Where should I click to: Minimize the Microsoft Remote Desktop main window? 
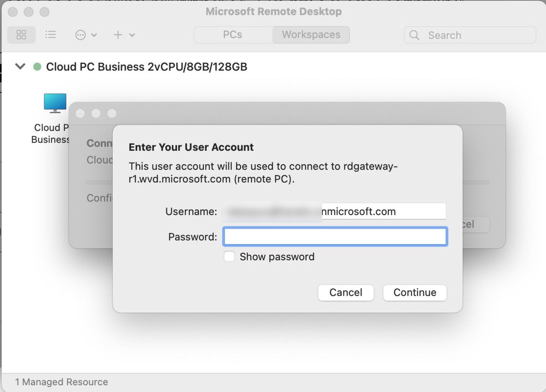click(x=29, y=11)
